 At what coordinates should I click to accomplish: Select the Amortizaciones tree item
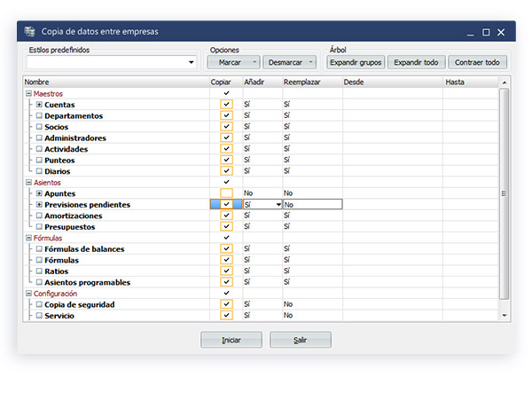[74, 216]
